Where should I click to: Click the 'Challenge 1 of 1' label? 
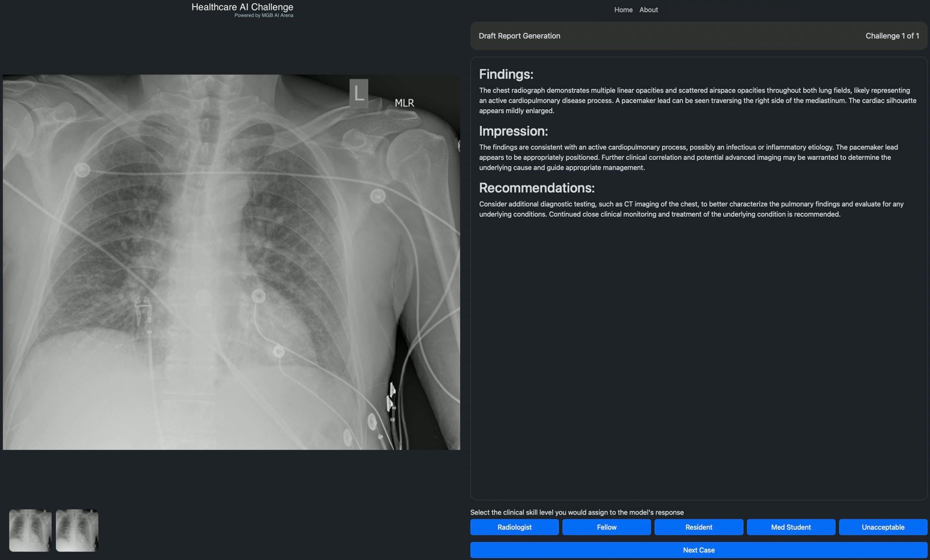click(x=893, y=35)
